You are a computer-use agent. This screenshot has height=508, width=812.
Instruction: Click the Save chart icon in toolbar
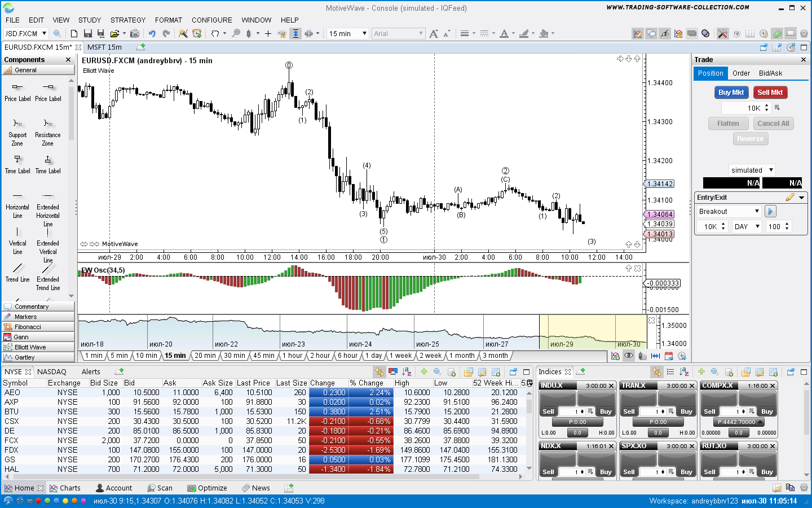[87, 34]
